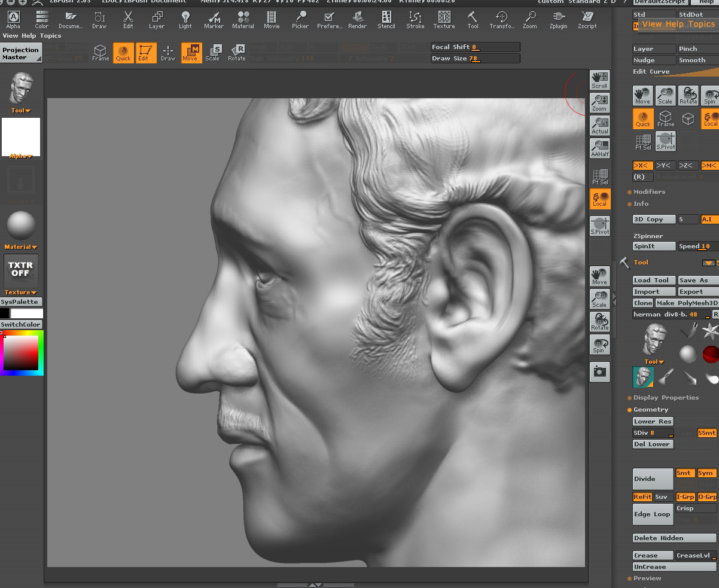Pick a color from the SwitchColor gradient
The width and height of the screenshot is (719, 588).
point(21,353)
